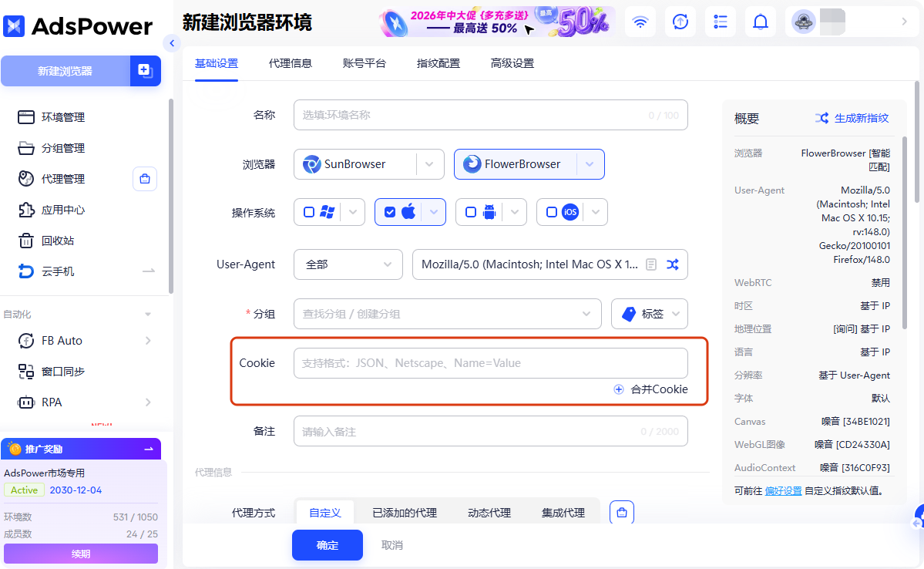Click the Cookie input field
The width and height of the screenshot is (924, 569).
click(x=491, y=363)
